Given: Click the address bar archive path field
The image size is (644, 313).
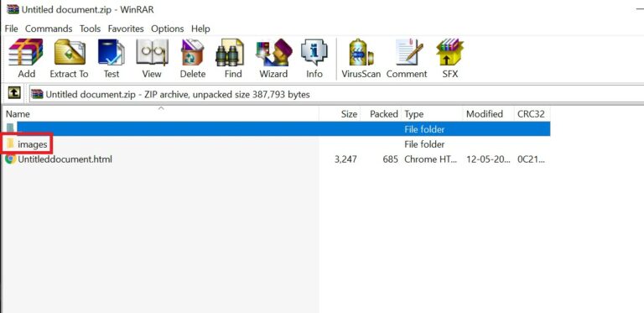Looking at the screenshot, I should [337, 95].
